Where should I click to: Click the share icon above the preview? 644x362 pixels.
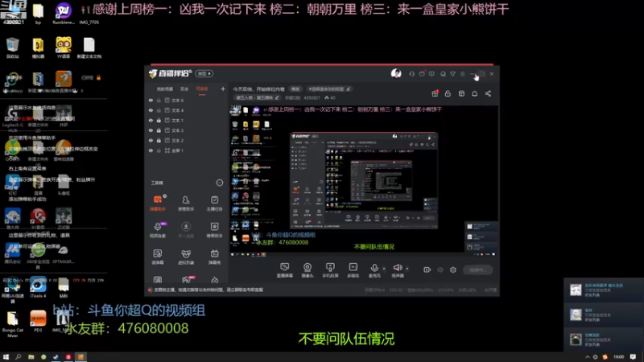[488, 93]
